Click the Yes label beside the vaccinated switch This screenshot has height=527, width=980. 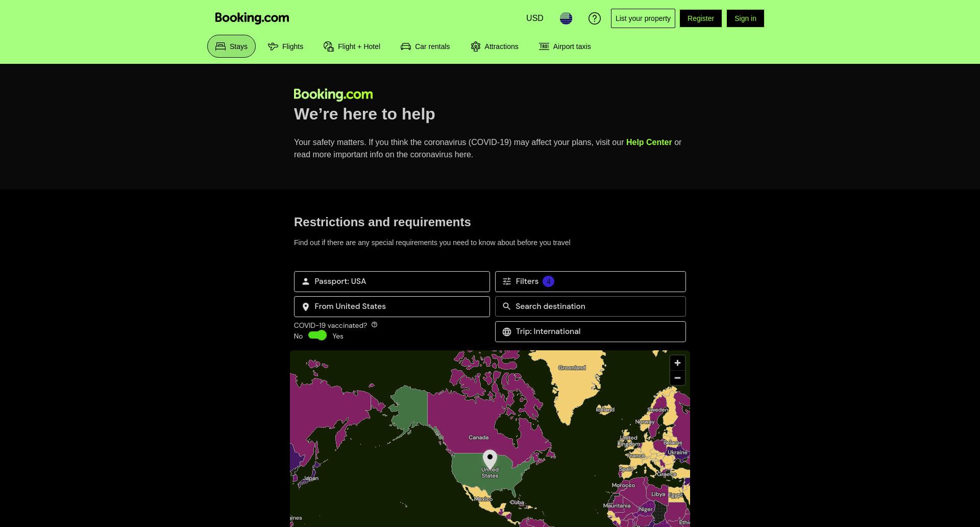click(x=338, y=336)
